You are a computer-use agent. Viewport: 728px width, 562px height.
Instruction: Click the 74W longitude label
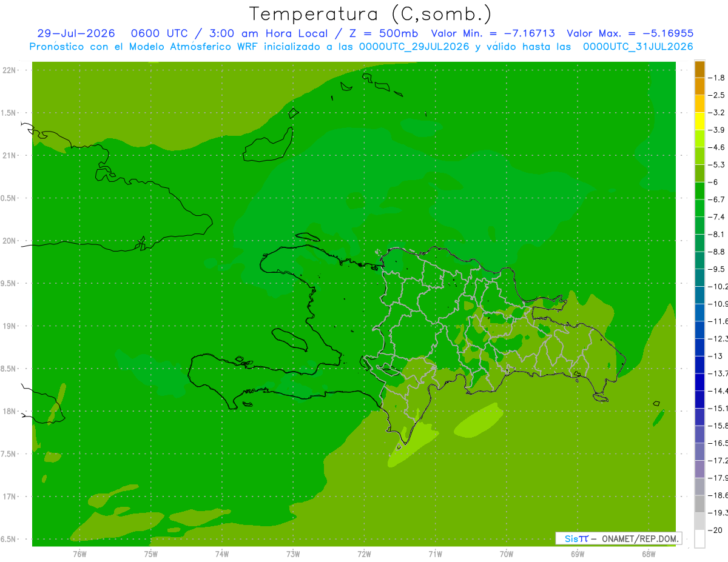(x=222, y=554)
